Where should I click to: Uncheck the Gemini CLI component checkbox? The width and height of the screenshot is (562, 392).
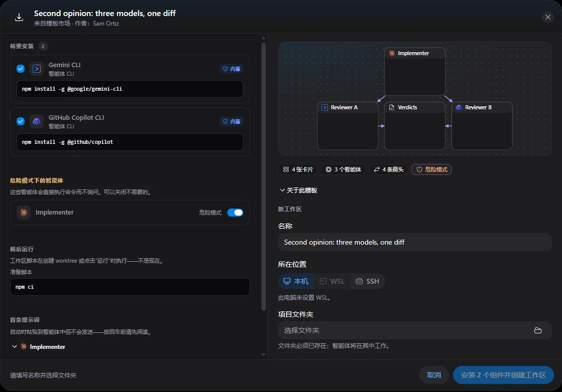click(21, 68)
